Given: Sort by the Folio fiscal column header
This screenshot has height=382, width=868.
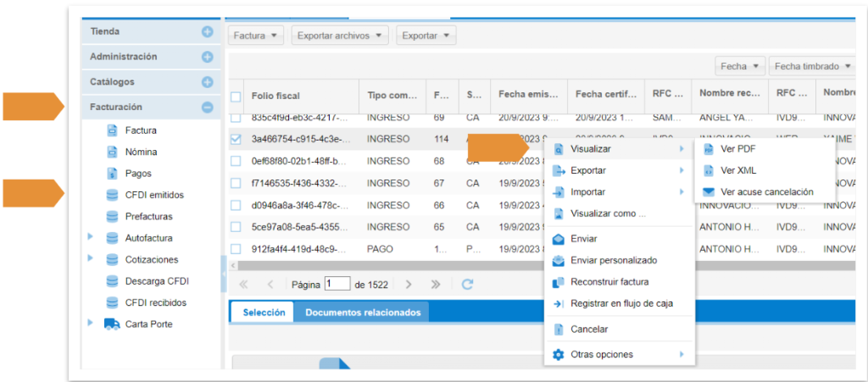Looking at the screenshot, I should [302, 96].
